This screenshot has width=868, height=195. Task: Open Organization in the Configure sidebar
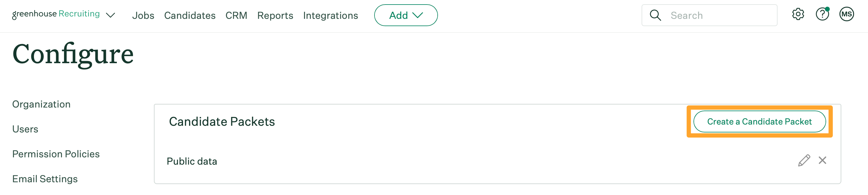[x=42, y=104]
